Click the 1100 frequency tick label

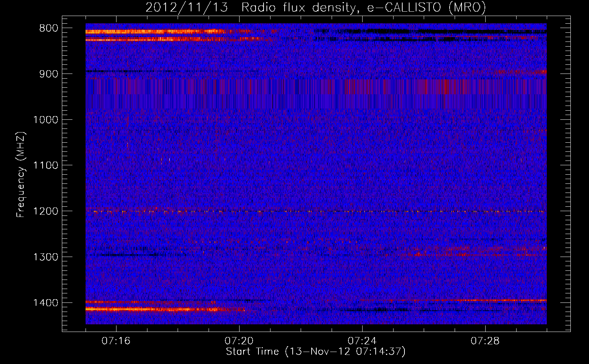(x=46, y=166)
